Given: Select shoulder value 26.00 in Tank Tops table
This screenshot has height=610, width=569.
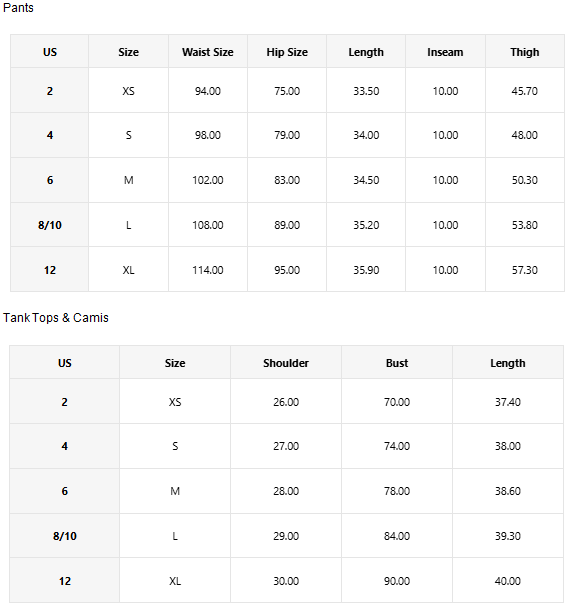Looking at the screenshot, I should click(x=286, y=402).
